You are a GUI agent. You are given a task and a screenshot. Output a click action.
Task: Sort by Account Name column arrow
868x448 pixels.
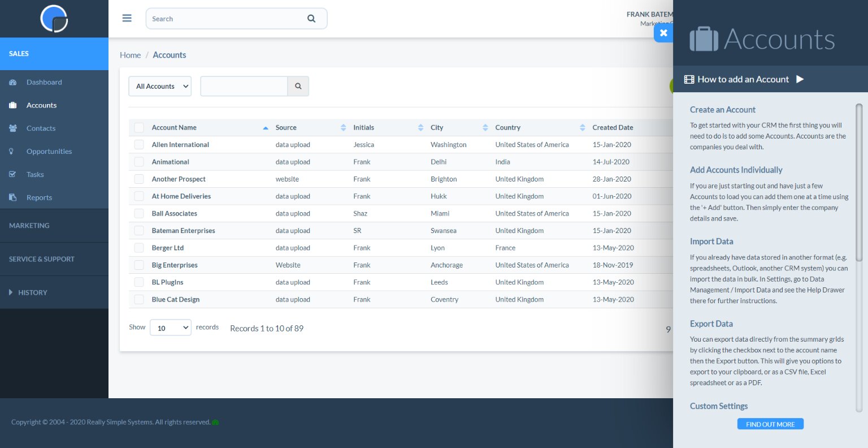click(x=266, y=128)
